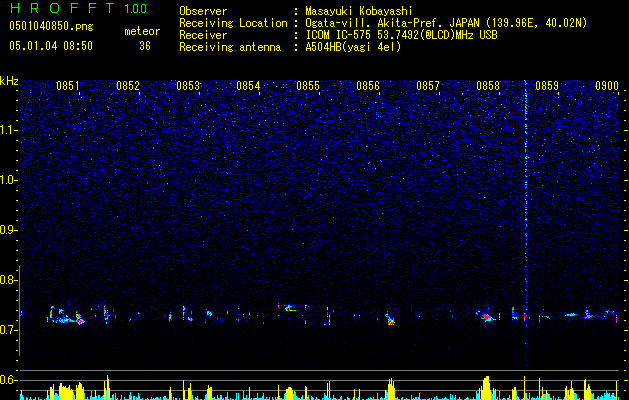Select the ICOM IC-575 receiver text
This screenshot has height=400, width=629.
401,35
